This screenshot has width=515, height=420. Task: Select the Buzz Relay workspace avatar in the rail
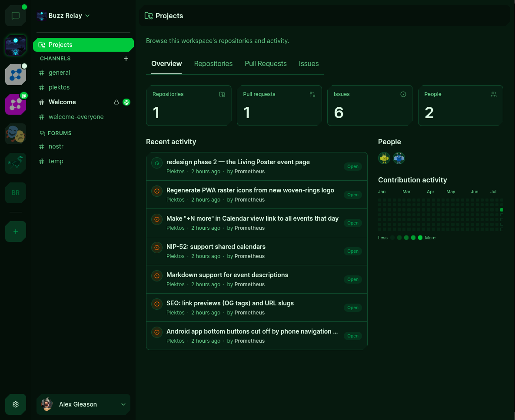pyautogui.click(x=16, y=45)
